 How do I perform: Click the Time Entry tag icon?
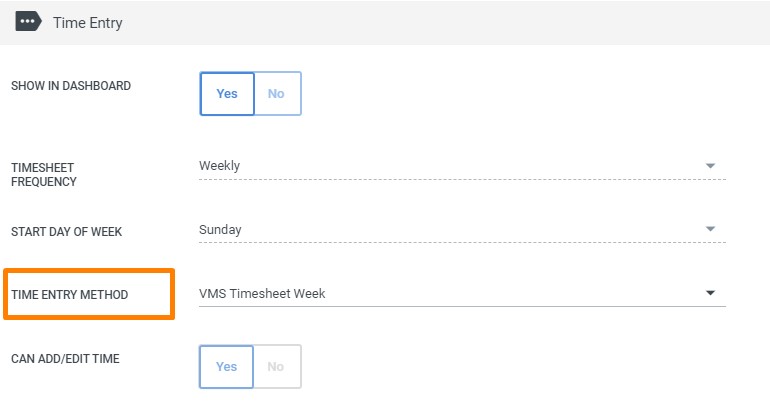(28, 22)
